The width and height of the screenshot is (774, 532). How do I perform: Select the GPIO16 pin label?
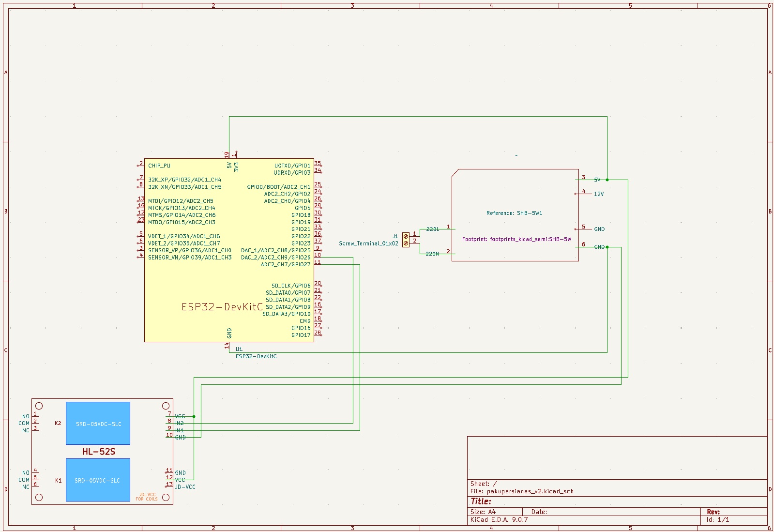301,328
